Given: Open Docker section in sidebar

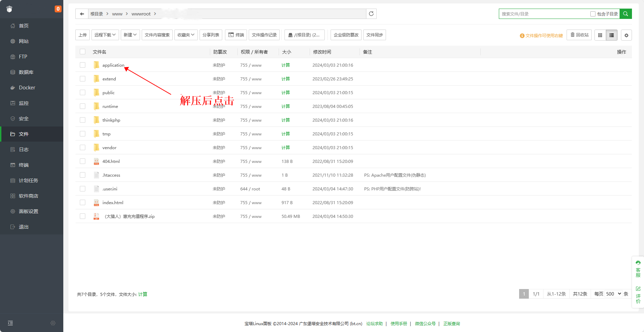Looking at the screenshot, I should point(27,88).
